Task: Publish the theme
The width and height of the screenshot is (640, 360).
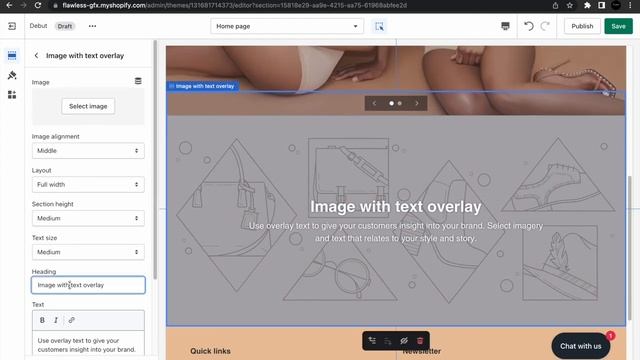Action: 582,26
